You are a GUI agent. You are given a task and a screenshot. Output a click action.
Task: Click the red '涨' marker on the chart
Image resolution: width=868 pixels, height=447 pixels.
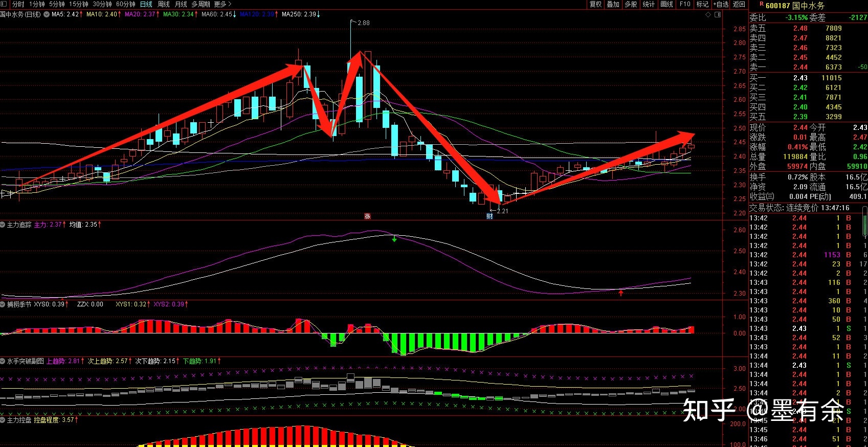367,216
